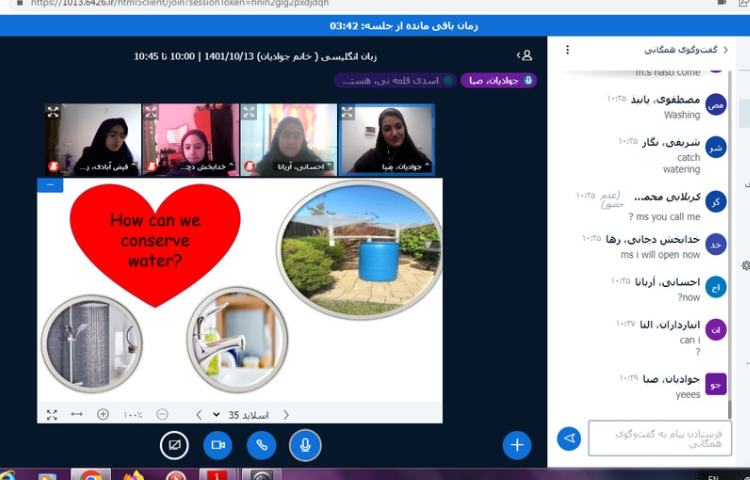Send the chat message with arrow button
This screenshot has width=750, height=480.
[x=569, y=438]
